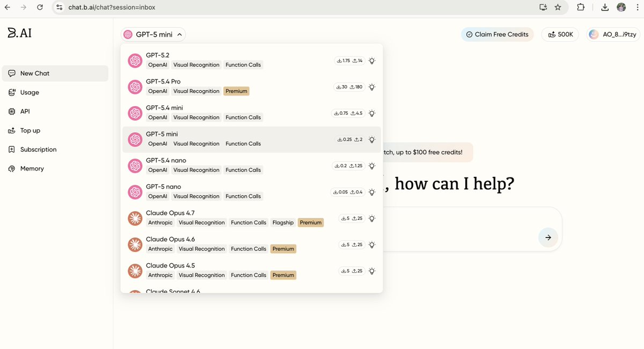Click the OpenAI logo beside GPT-5.2
This screenshot has height=349, width=644.
(135, 61)
